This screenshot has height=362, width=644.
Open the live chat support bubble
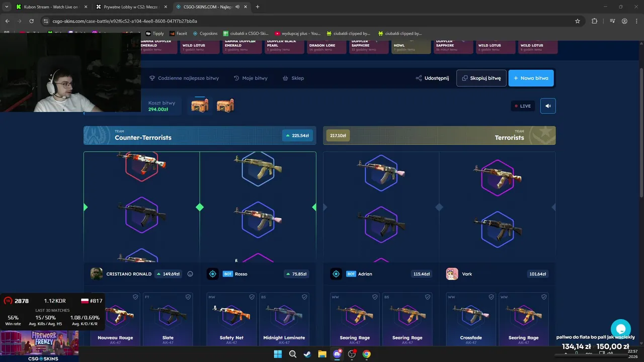(621, 329)
